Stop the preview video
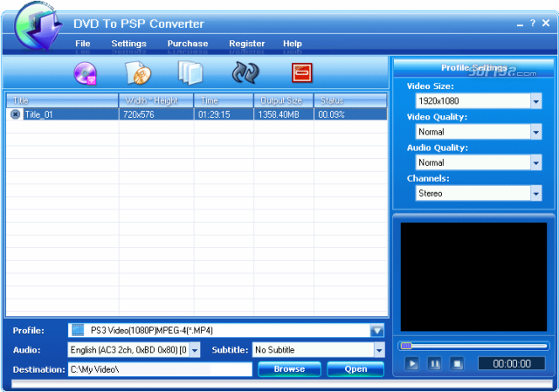This screenshot has width=559, height=392. click(457, 364)
